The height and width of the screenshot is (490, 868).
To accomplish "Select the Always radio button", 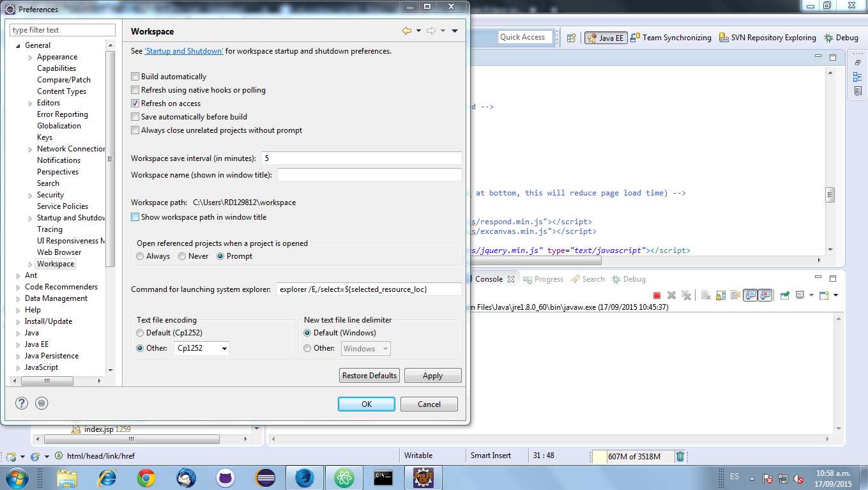I will point(140,256).
